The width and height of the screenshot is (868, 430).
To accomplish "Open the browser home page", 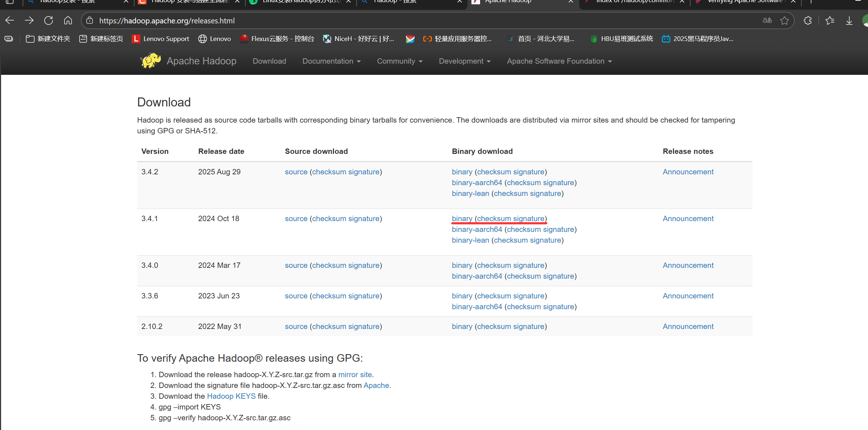I will (x=68, y=20).
